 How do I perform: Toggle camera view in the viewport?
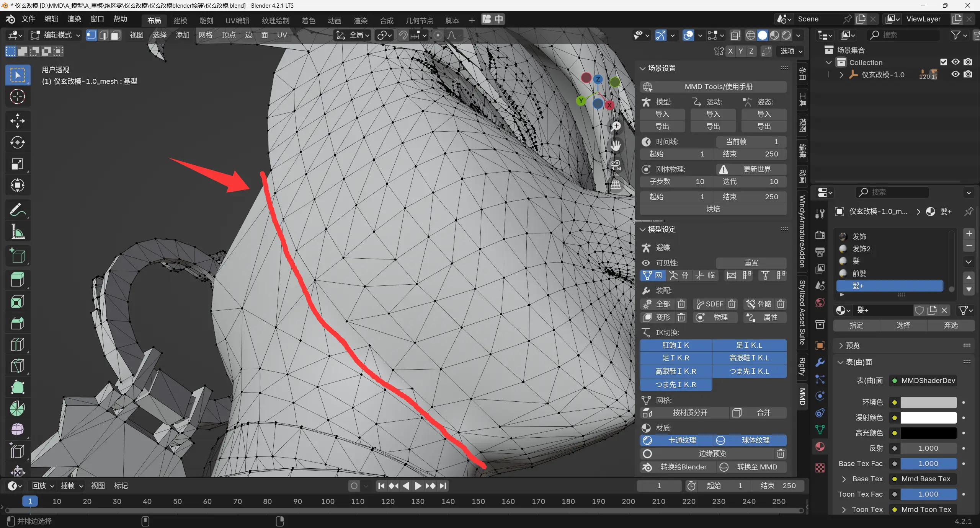tap(616, 165)
